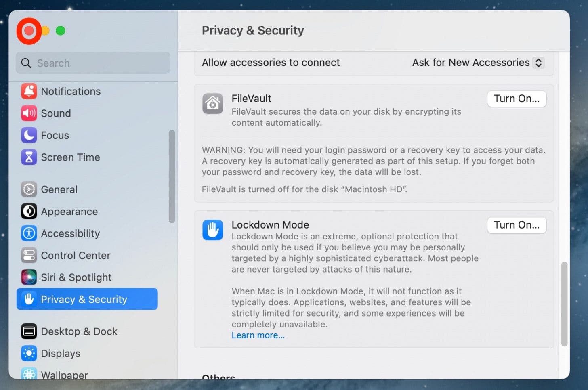Click the main pane scrollbar thumb
This screenshot has height=390, width=588.
click(x=565, y=304)
